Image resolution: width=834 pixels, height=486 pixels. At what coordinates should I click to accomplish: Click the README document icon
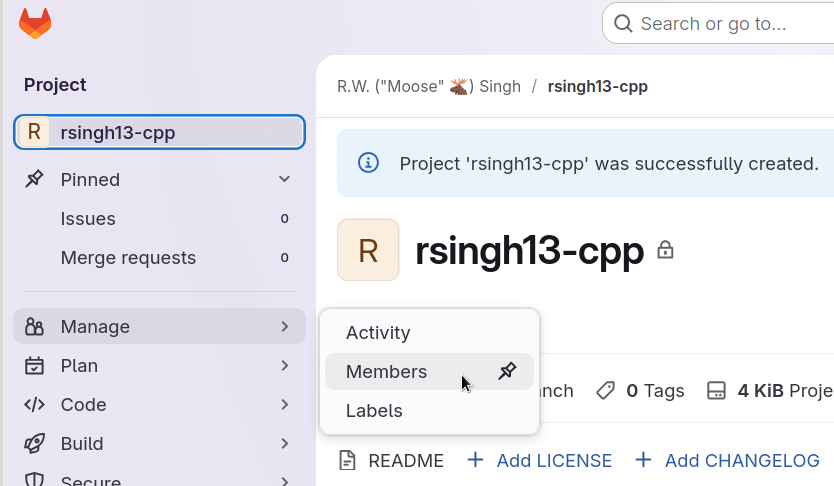coord(347,460)
